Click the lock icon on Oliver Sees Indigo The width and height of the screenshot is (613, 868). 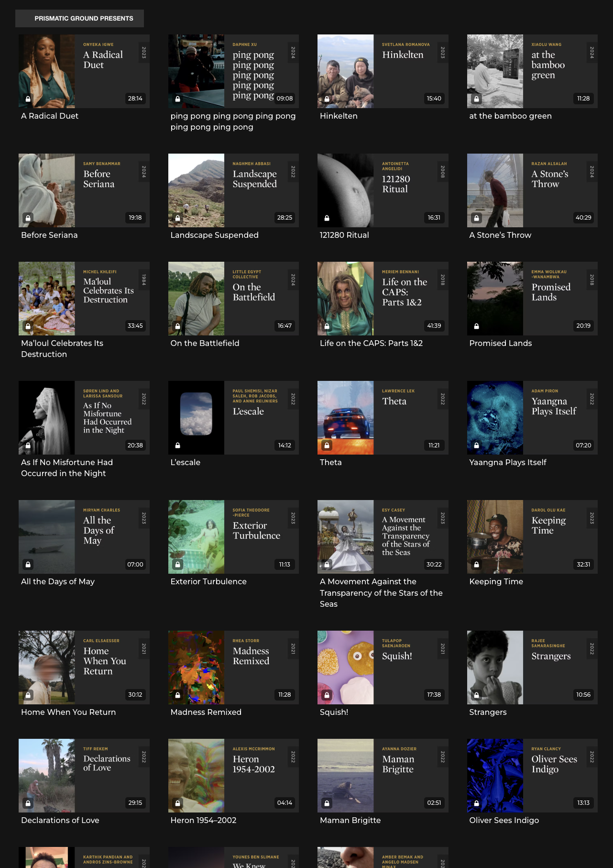477,803
